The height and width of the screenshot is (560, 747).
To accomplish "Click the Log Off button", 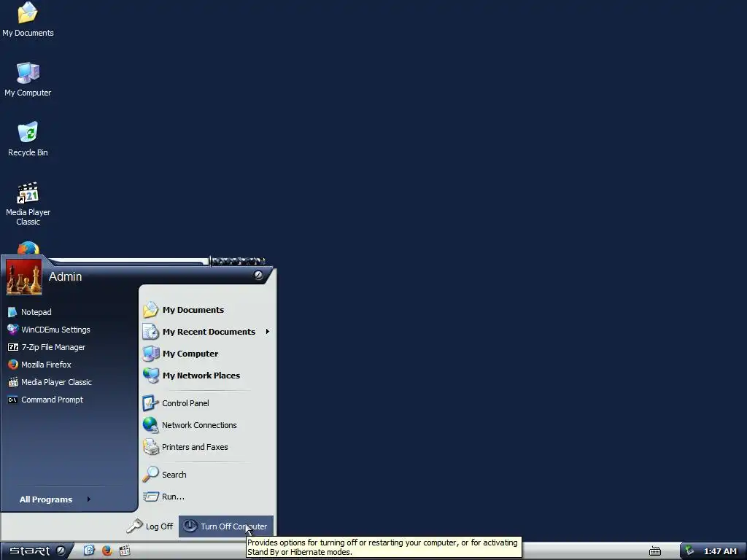I will [x=150, y=526].
